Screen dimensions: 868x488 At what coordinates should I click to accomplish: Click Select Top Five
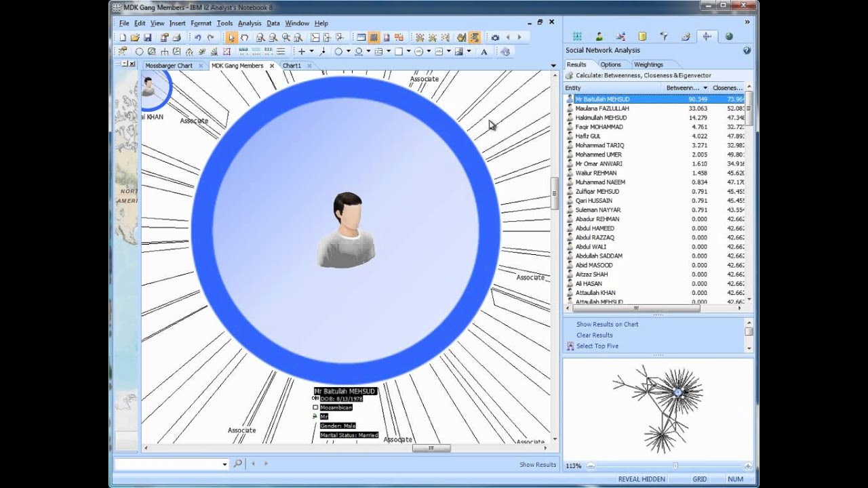pyautogui.click(x=597, y=346)
